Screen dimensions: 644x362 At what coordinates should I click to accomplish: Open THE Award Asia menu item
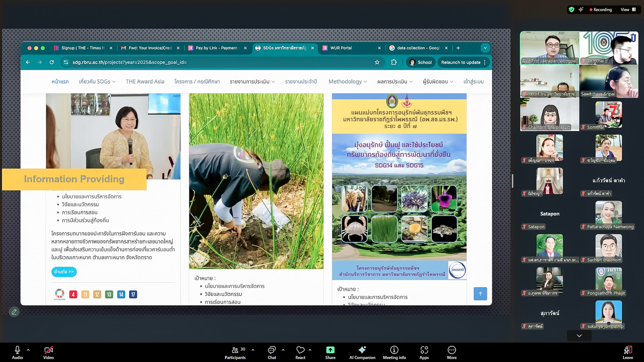pos(145,82)
